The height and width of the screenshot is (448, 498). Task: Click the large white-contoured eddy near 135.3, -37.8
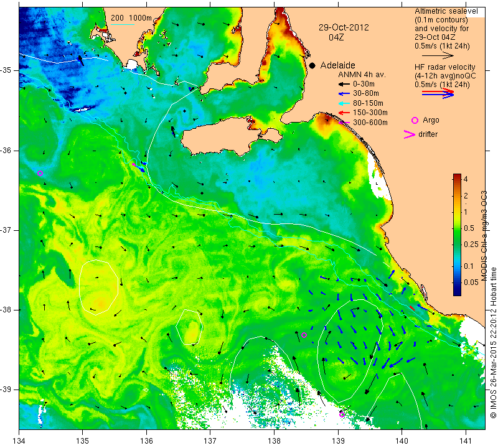click(99, 287)
